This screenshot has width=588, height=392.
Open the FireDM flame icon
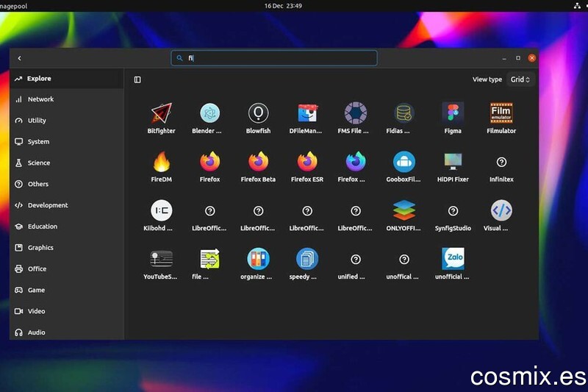161,162
